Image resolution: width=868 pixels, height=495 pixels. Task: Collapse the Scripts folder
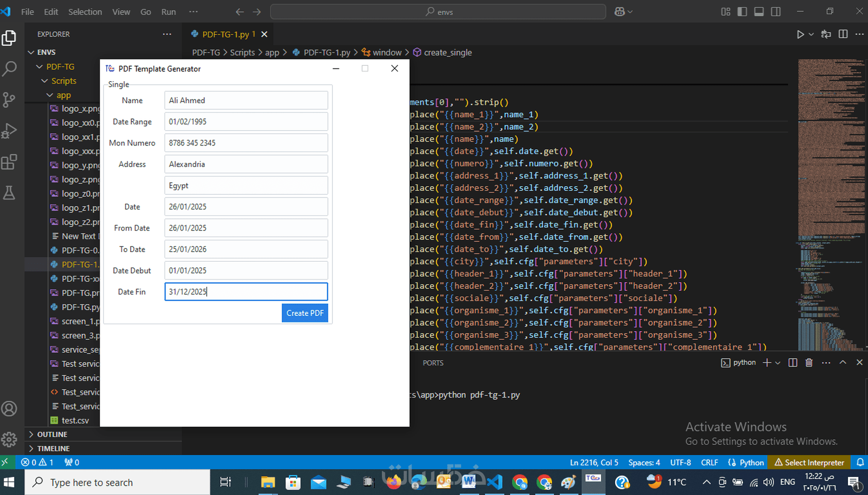click(63, 81)
